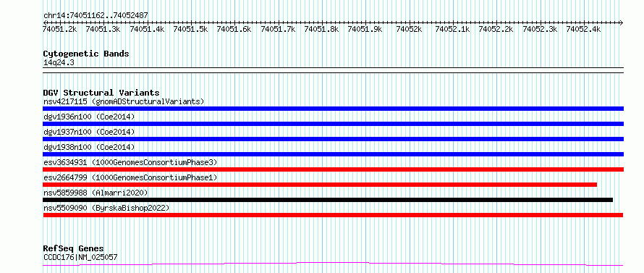Viewport: 644px width, 273px height.
Task: Click the 74051.3k ruler tick label
Action: (103, 29)
